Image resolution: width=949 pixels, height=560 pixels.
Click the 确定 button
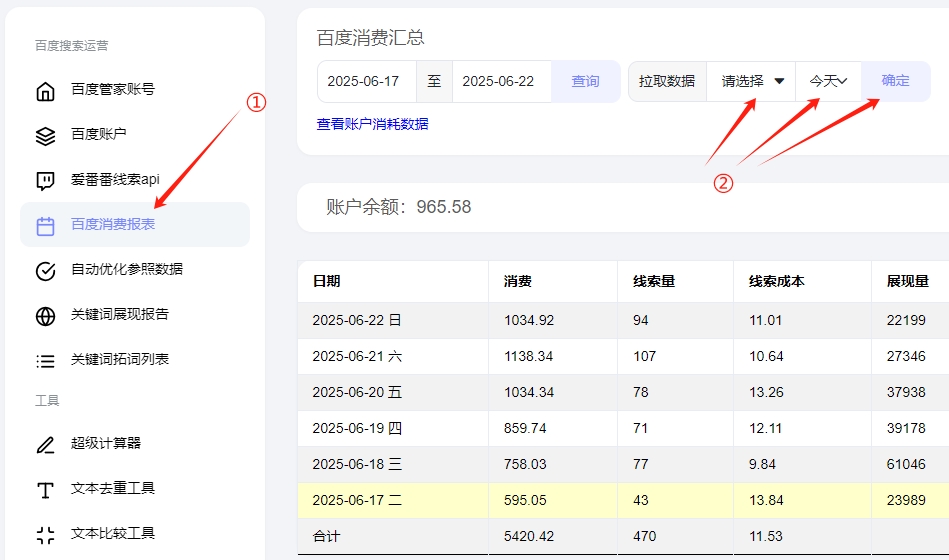pos(896,81)
